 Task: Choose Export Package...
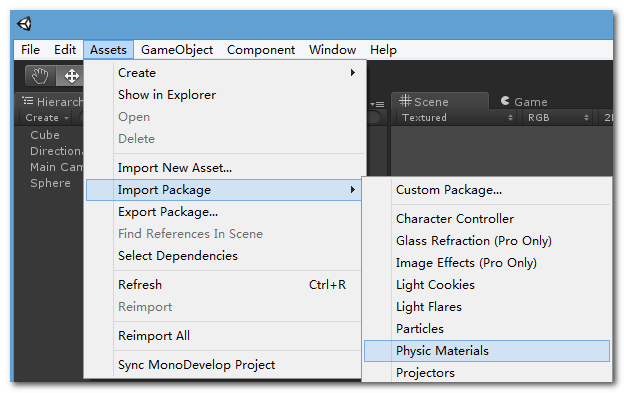point(224,212)
